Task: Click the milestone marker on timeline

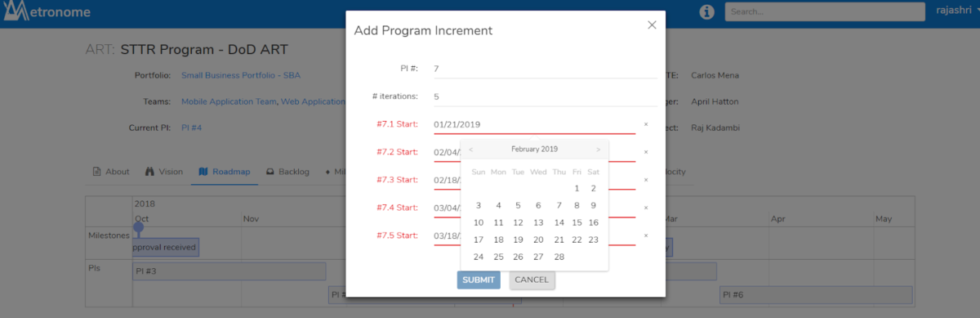Action: click(x=138, y=228)
